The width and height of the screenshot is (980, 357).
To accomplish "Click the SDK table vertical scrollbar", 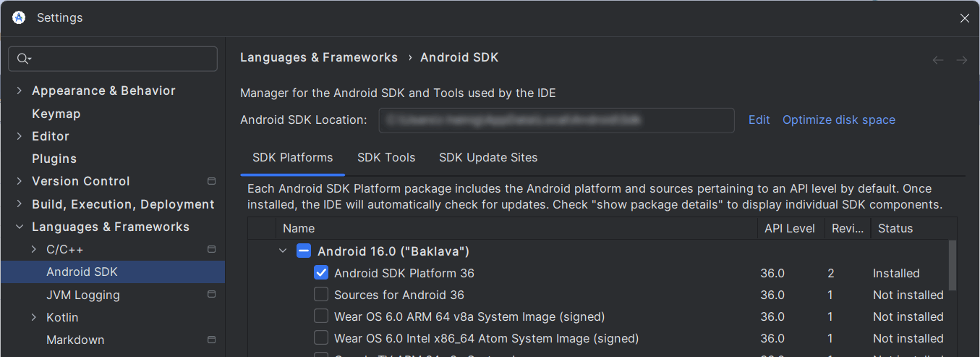I will click(953, 264).
